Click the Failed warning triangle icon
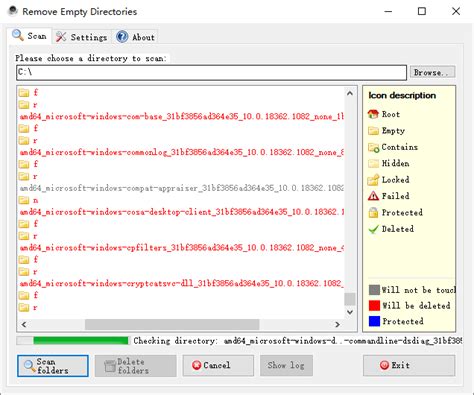The image size is (474, 395). (x=373, y=196)
